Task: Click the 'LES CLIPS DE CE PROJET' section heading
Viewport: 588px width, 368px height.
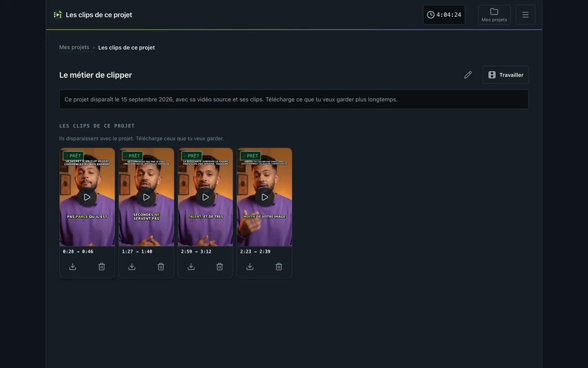Action: pos(97,126)
